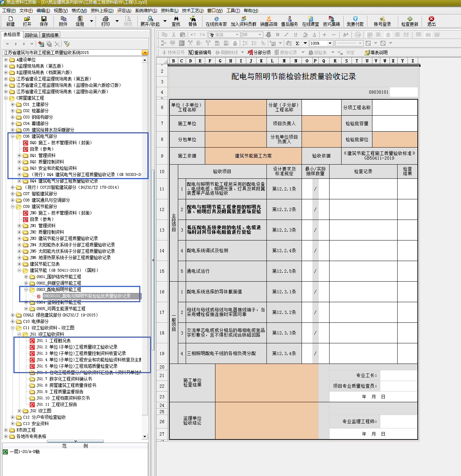Screen dimensions: 461x476
Task: Select 0902_供暖空调节能工程 tree item
Action: [x=59, y=283]
